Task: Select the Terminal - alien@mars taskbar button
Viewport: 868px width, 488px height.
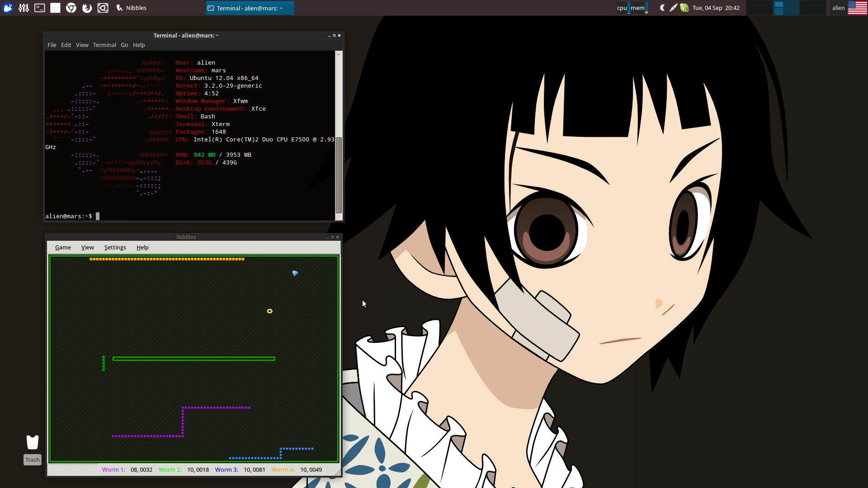Action: click(250, 8)
